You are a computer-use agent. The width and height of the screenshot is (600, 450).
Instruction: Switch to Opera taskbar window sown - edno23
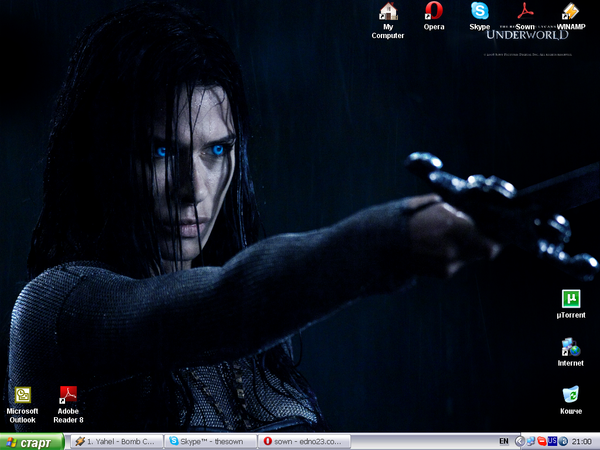(x=304, y=442)
